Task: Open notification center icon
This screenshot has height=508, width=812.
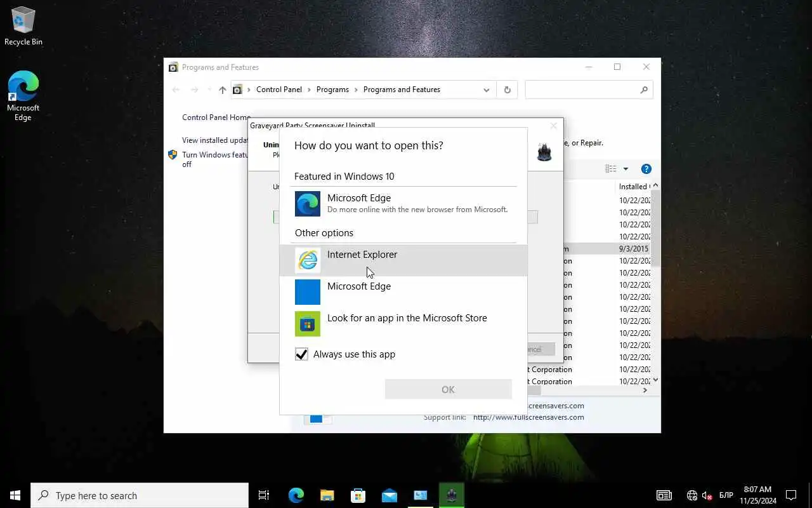Action: tap(791, 495)
